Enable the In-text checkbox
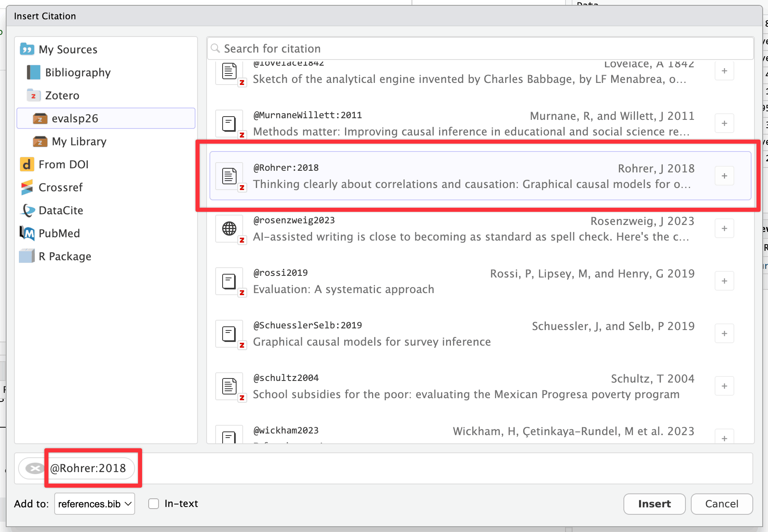The width and height of the screenshot is (768, 532). [x=154, y=504]
